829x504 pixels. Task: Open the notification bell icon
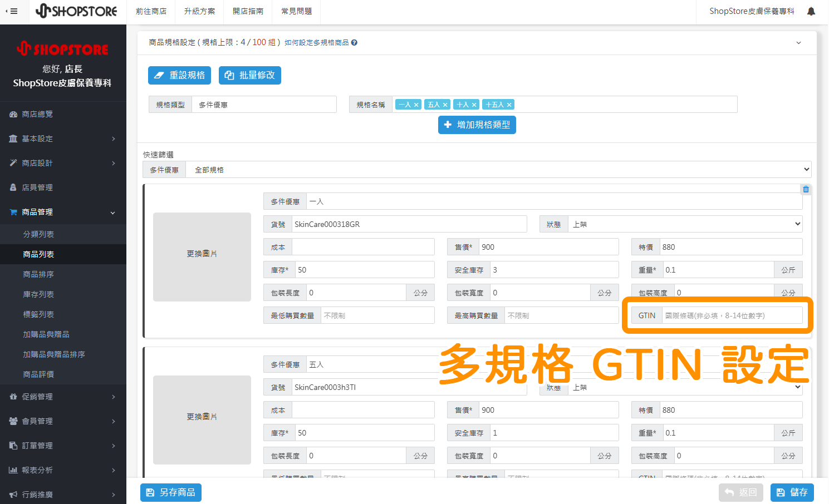[811, 11]
